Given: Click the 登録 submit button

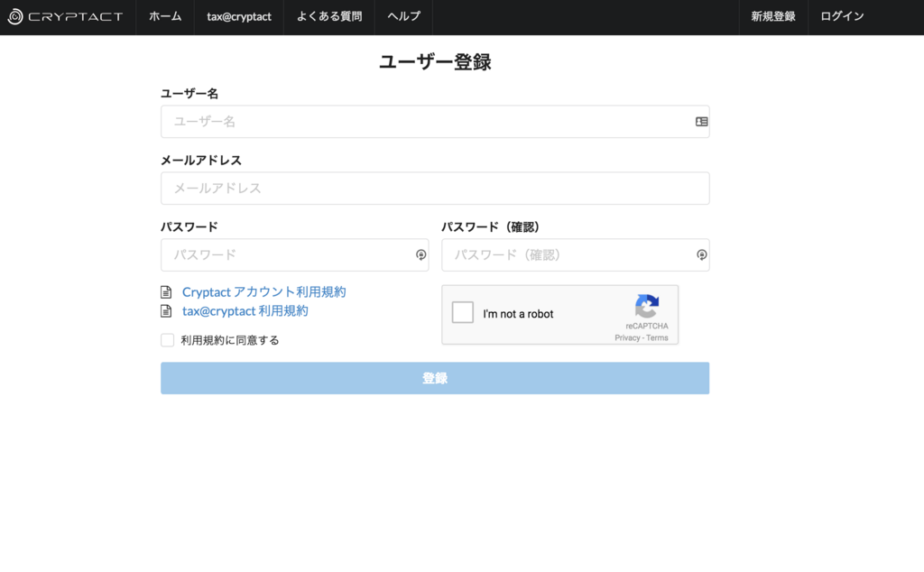Looking at the screenshot, I should 435,378.
